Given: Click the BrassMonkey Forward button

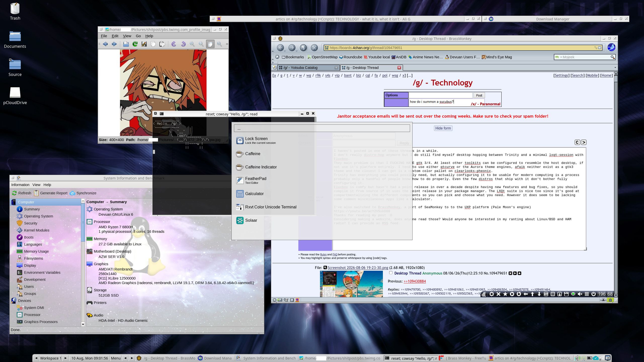Looking at the screenshot, I should pos(292,48).
